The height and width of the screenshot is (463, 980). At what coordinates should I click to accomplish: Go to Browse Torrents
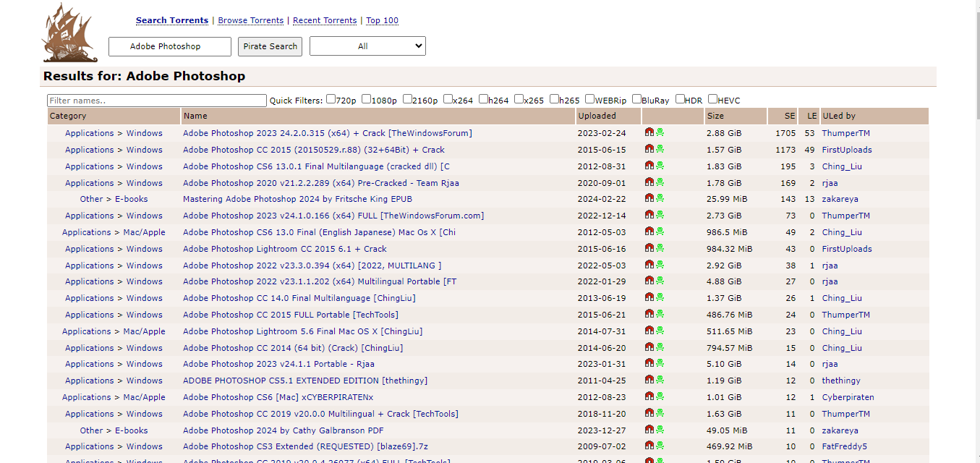tap(250, 20)
